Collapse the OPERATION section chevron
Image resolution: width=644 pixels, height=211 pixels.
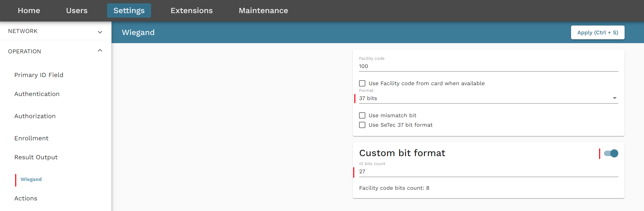tap(100, 51)
